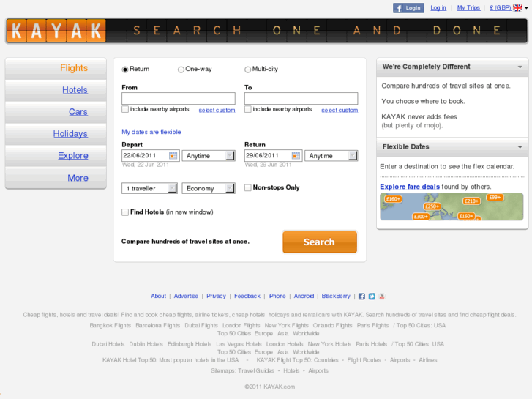532x399 pixels.
Task: Click the Flight Routes footer link
Action: [364, 360]
